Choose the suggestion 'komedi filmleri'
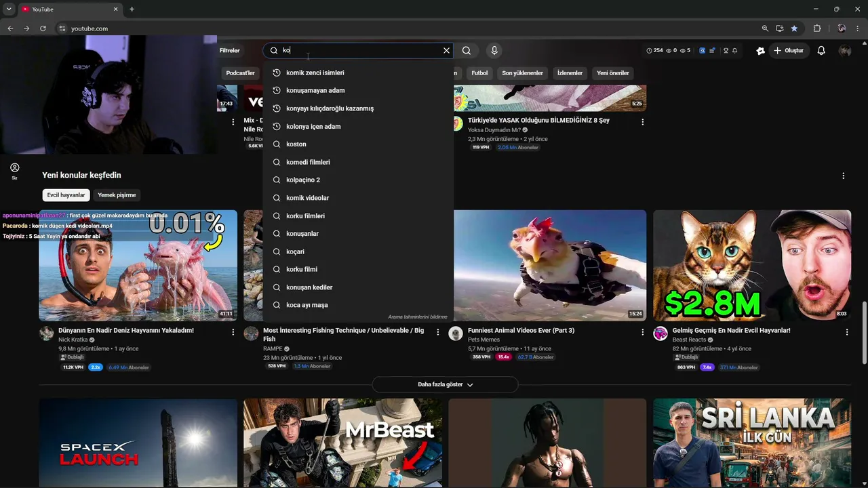Image resolution: width=868 pixels, height=488 pixels. click(x=358, y=162)
